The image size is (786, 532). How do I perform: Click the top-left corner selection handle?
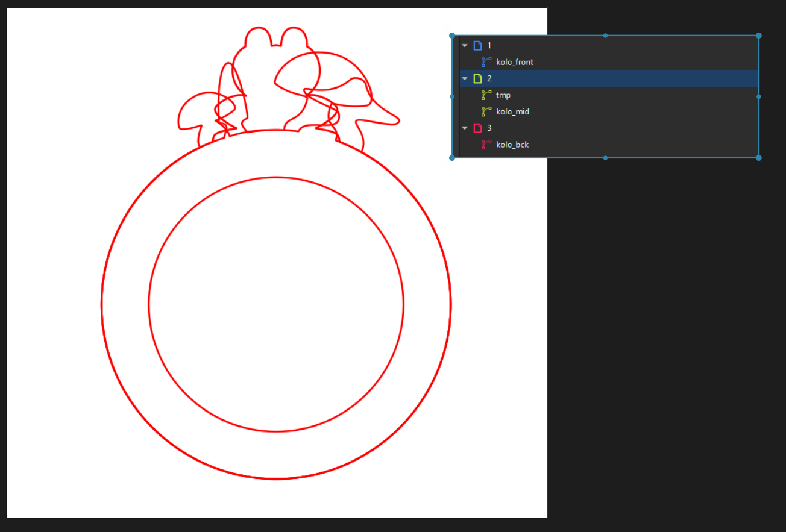point(452,36)
